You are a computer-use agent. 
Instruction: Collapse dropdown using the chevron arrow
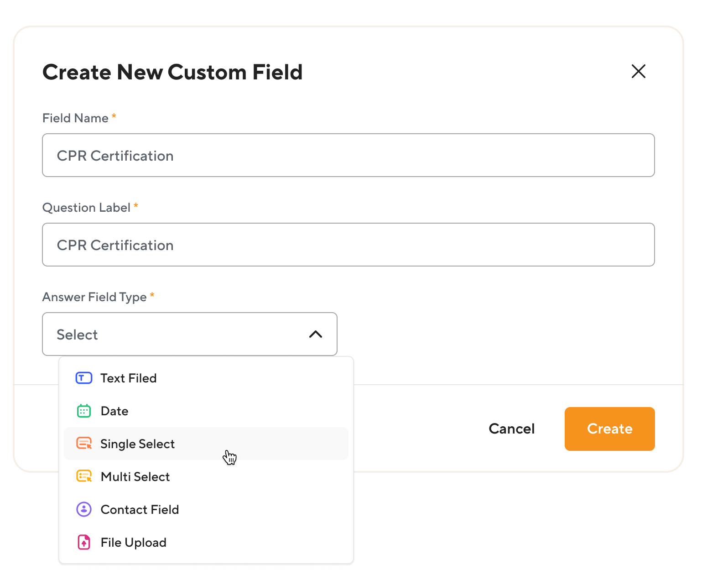[316, 335]
